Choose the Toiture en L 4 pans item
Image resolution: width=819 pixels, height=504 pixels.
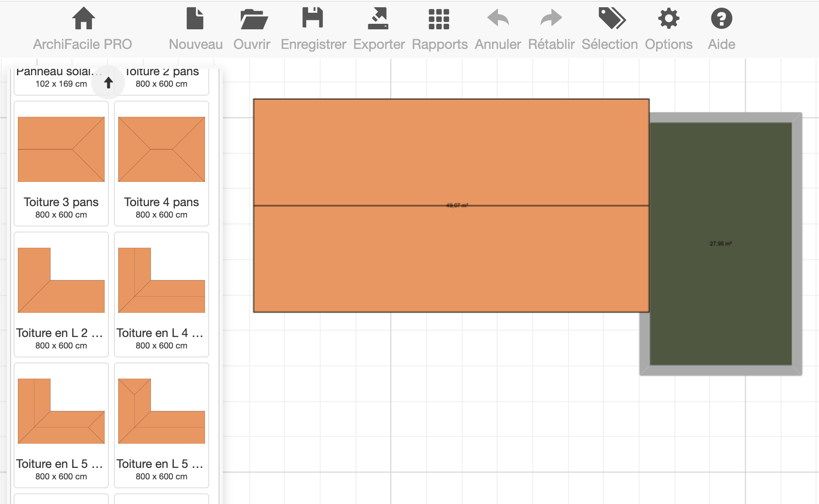[162, 294]
